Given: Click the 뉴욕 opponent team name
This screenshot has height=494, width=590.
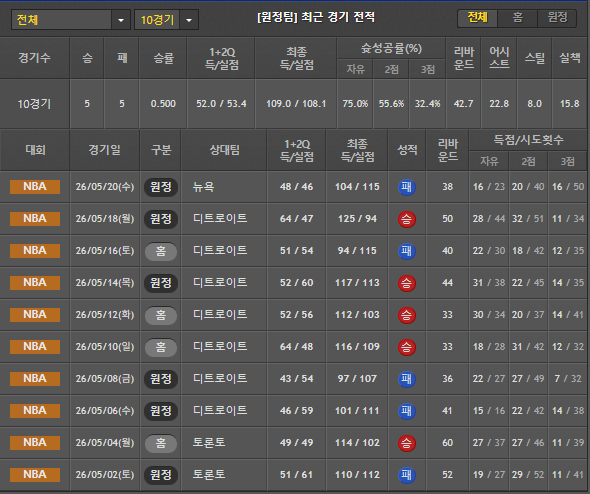Looking at the screenshot, I should click(x=204, y=187).
